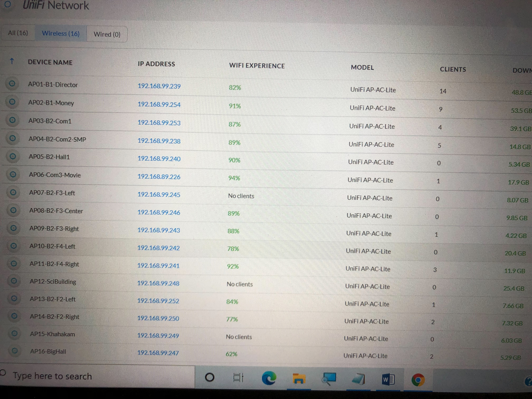Select the AP12-SciBuilding device row
This screenshot has height=399, width=532.
pyautogui.click(x=53, y=282)
